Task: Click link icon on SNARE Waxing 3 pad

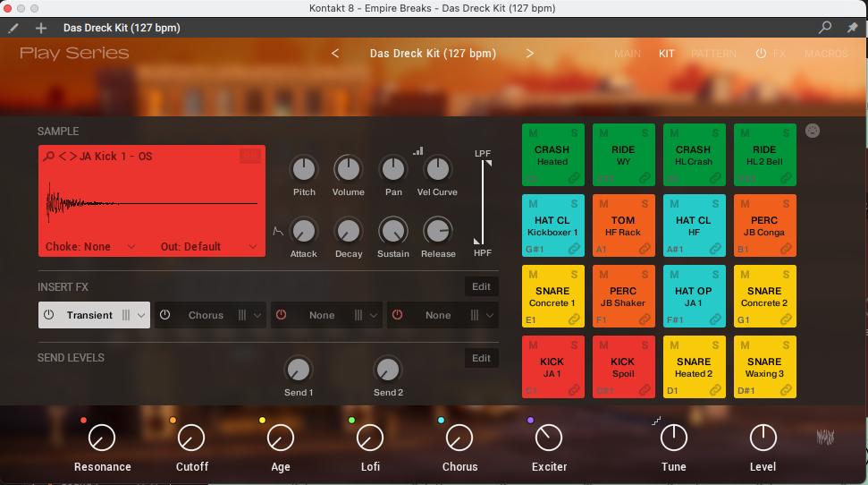Action: click(786, 390)
